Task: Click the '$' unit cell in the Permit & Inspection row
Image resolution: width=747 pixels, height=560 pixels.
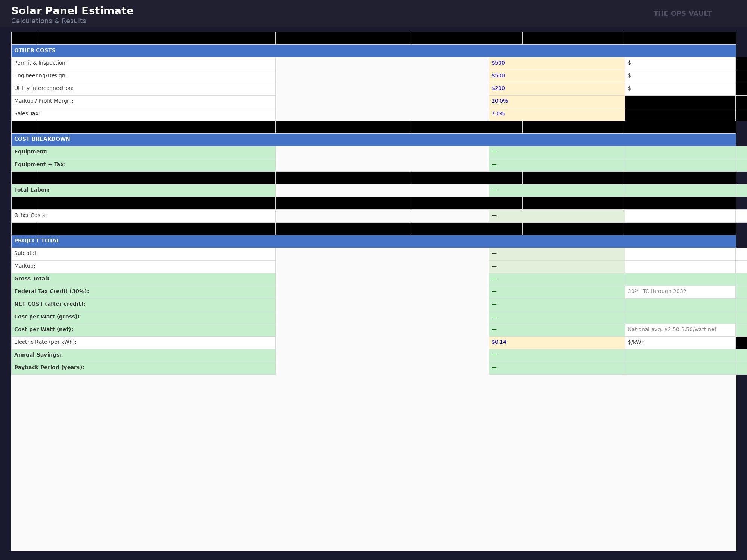Action: pyautogui.click(x=680, y=63)
